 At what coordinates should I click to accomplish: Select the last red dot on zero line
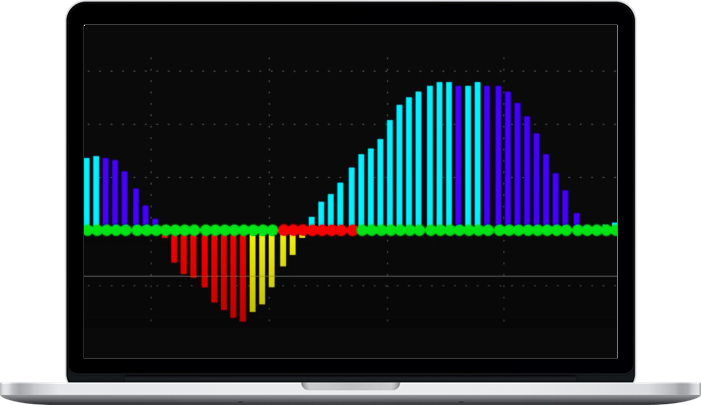tap(351, 230)
